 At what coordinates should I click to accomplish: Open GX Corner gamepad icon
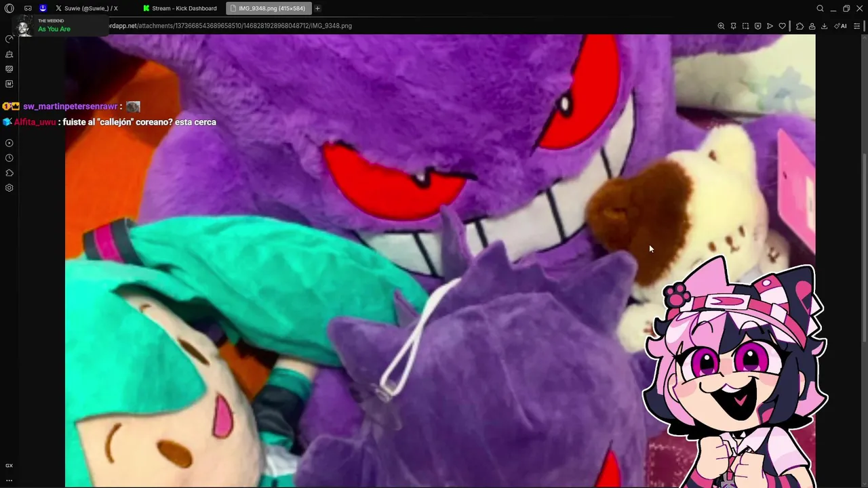(x=28, y=9)
